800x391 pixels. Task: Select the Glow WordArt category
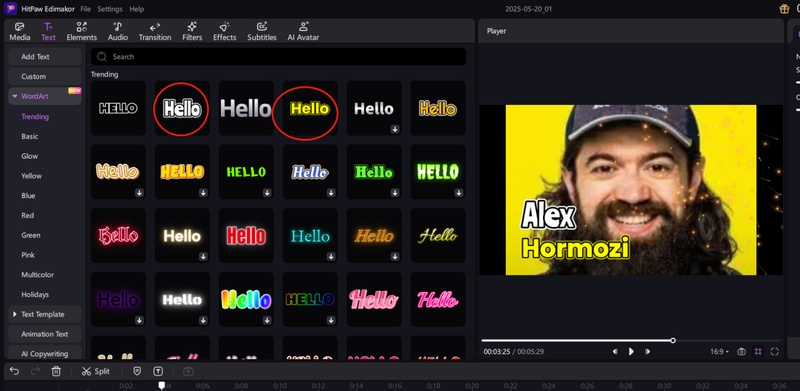click(30, 156)
